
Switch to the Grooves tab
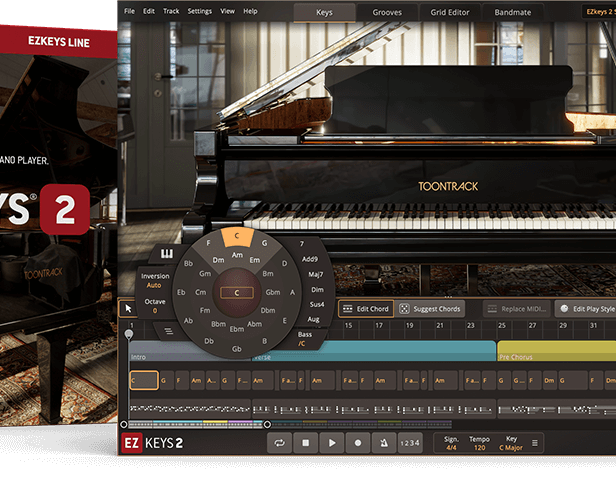point(387,13)
